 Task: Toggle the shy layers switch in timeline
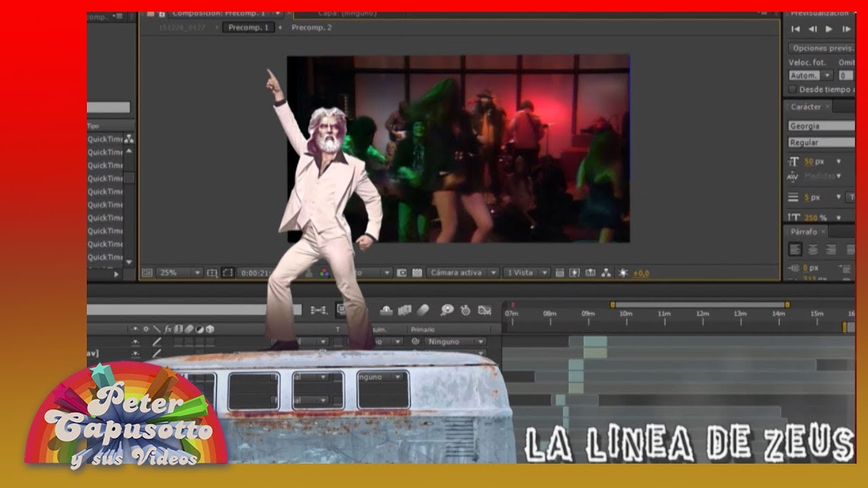[x=387, y=310]
